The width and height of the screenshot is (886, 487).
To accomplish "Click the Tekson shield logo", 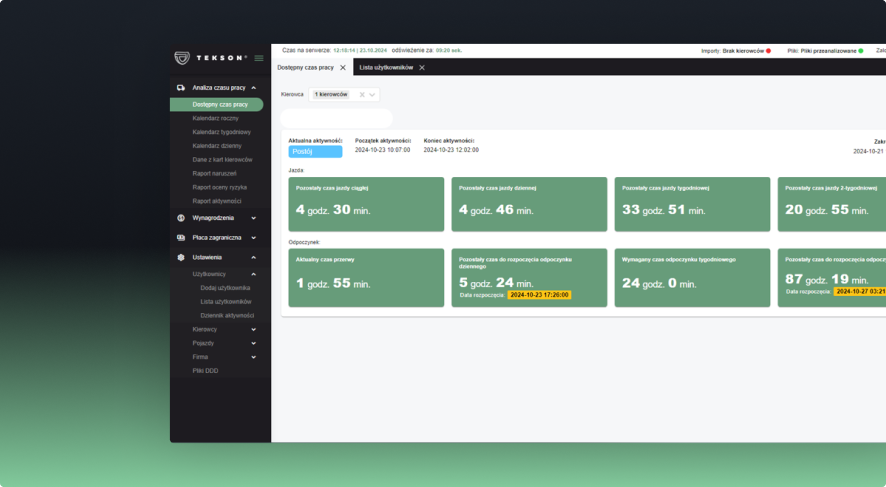I will point(182,58).
